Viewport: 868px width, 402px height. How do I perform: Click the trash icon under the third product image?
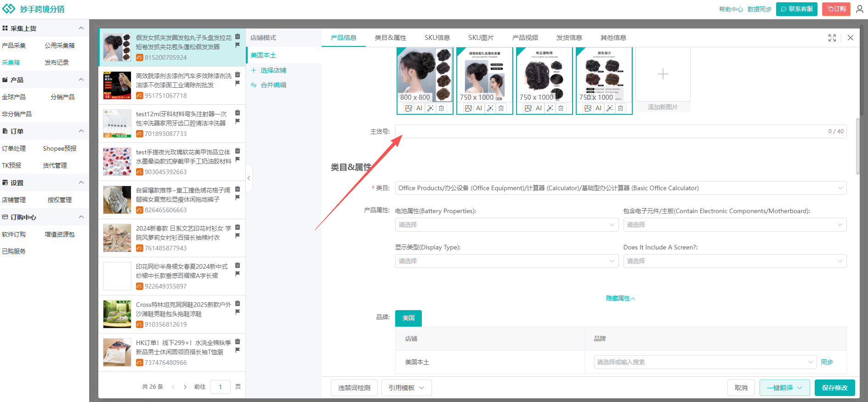tap(561, 108)
